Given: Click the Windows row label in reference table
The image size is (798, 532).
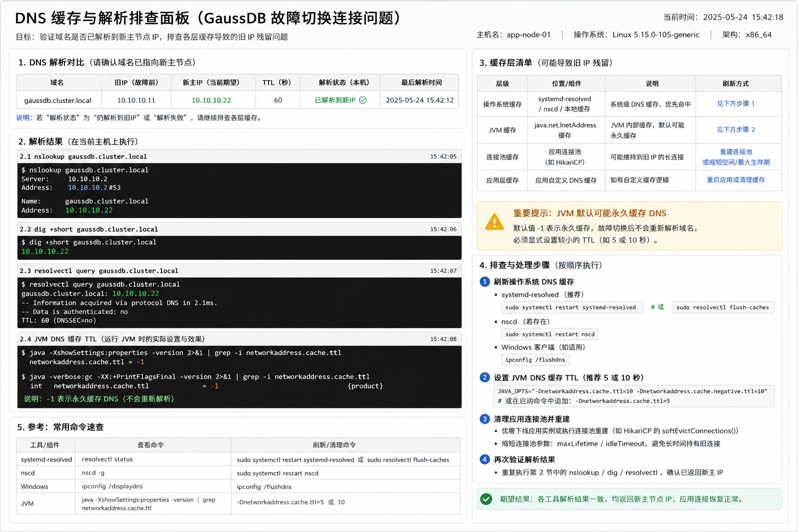Looking at the screenshot, I should click(x=34, y=487).
